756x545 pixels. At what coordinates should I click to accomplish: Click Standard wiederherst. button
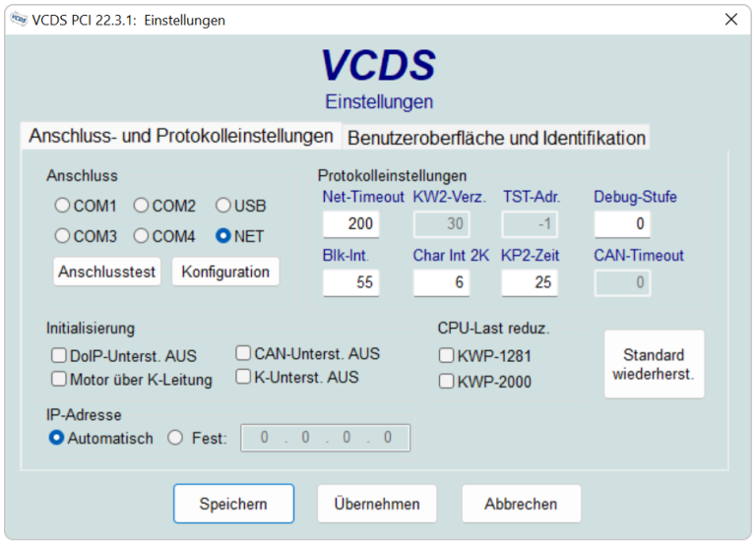tap(654, 364)
